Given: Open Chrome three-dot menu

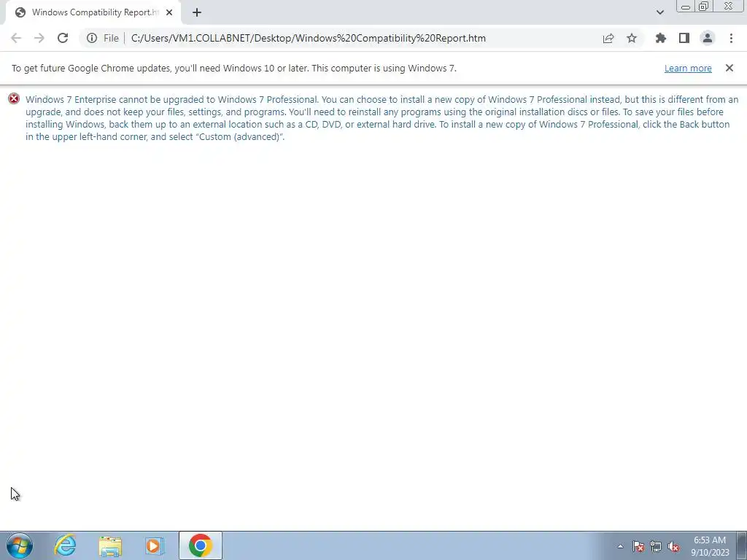Looking at the screenshot, I should tap(731, 38).
